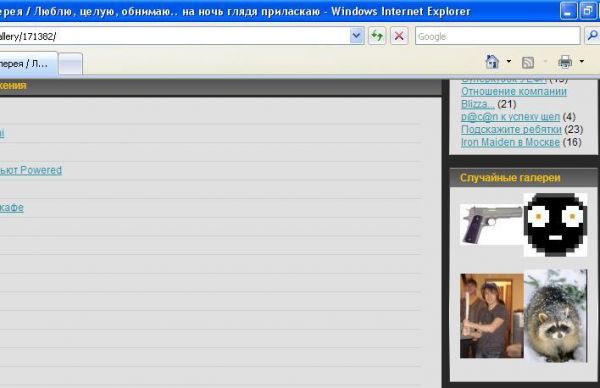The width and height of the screenshot is (600, 388).
Task: Click the Print icon in toolbar
Action: [x=565, y=62]
